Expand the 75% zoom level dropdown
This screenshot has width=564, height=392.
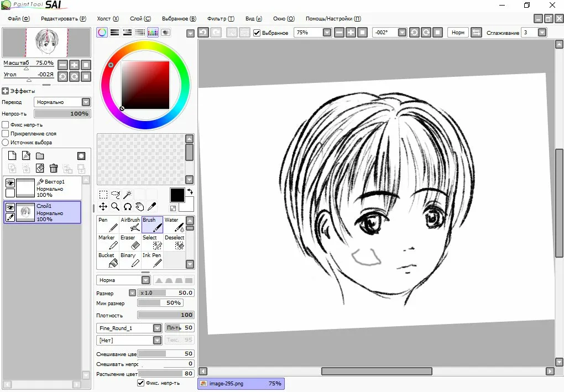click(x=327, y=33)
